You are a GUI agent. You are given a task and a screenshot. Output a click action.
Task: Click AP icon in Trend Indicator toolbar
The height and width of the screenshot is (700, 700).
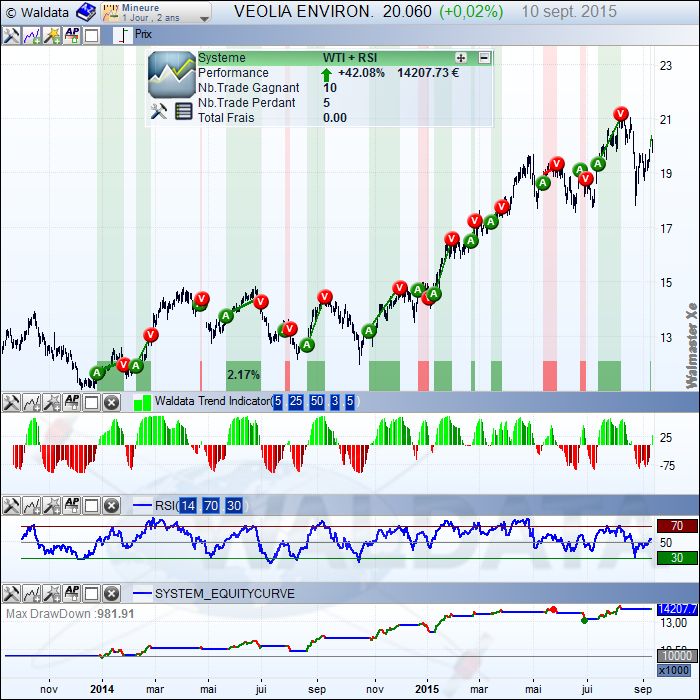coord(72,403)
